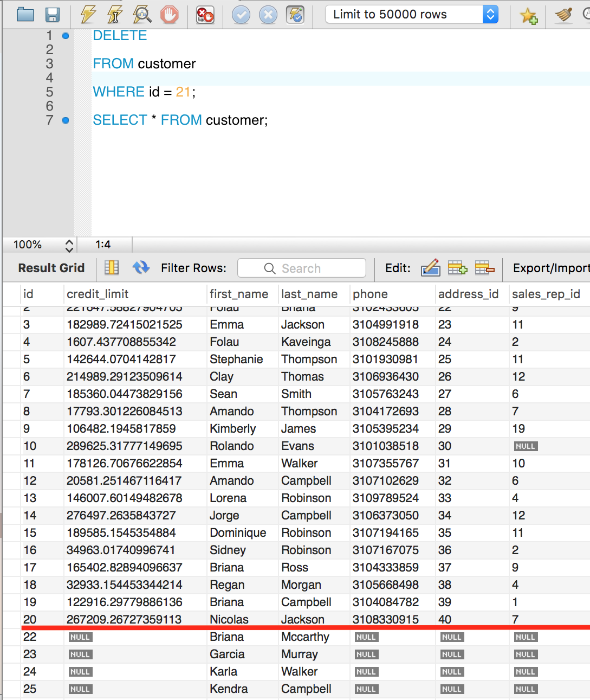Select first name cell Lorena
590x700 pixels.
(228, 498)
